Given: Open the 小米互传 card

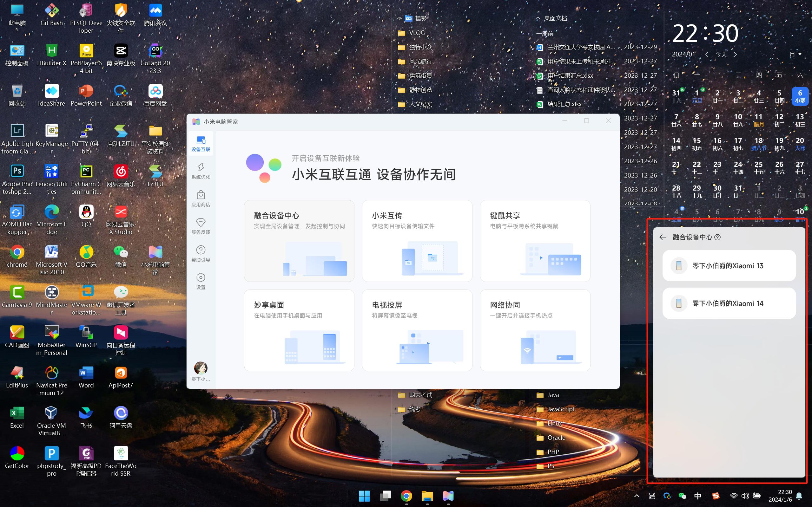Looking at the screenshot, I should pos(417,241).
